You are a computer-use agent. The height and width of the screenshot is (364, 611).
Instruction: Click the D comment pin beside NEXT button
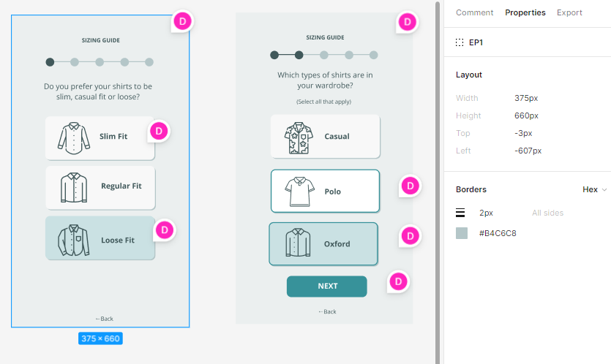[398, 281]
